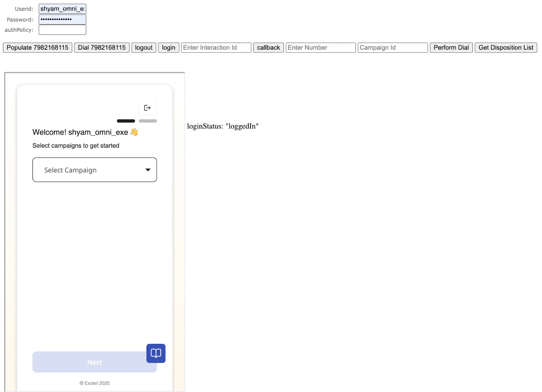Focus the Password input field

(x=62, y=19)
